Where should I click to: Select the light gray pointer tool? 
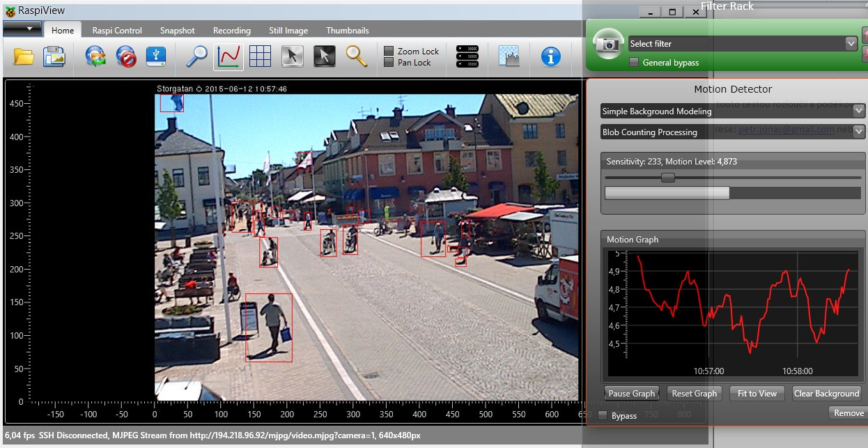[x=293, y=56]
